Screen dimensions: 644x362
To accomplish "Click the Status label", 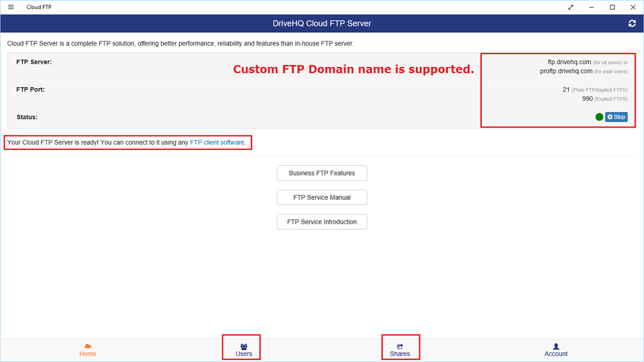I will 27,117.
